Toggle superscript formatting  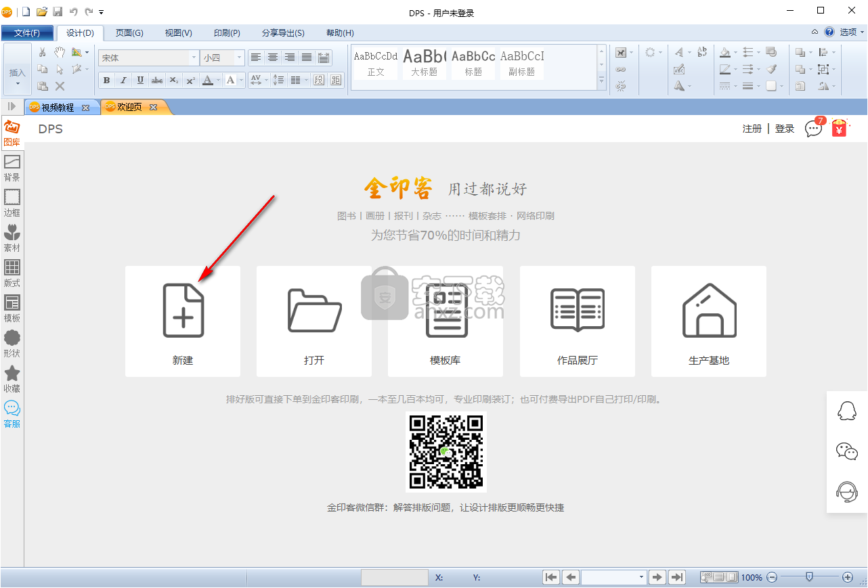191,80
